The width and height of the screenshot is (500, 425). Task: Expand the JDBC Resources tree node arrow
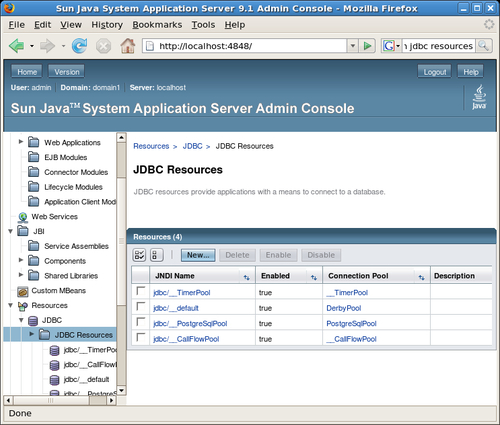(x=32, y=334)
